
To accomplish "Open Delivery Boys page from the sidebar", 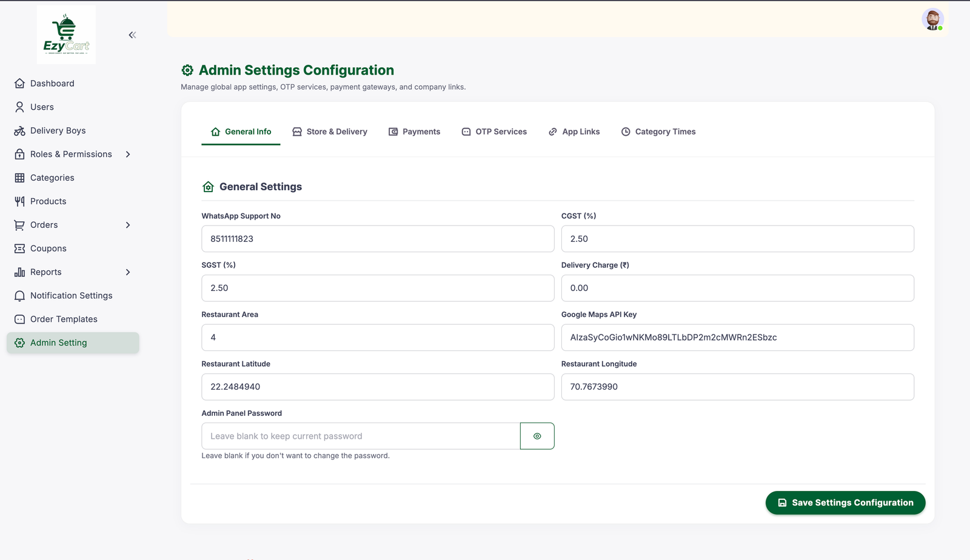I will click(73, 131).
